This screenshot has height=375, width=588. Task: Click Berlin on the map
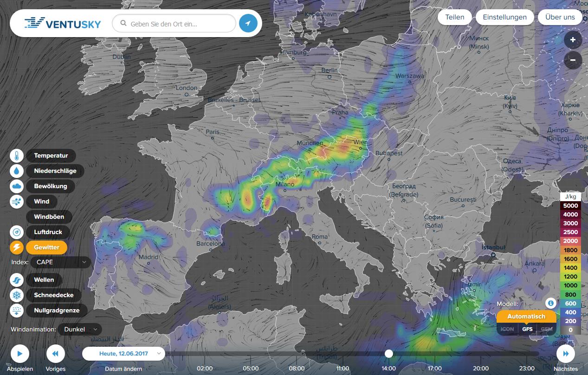[330, 70]
